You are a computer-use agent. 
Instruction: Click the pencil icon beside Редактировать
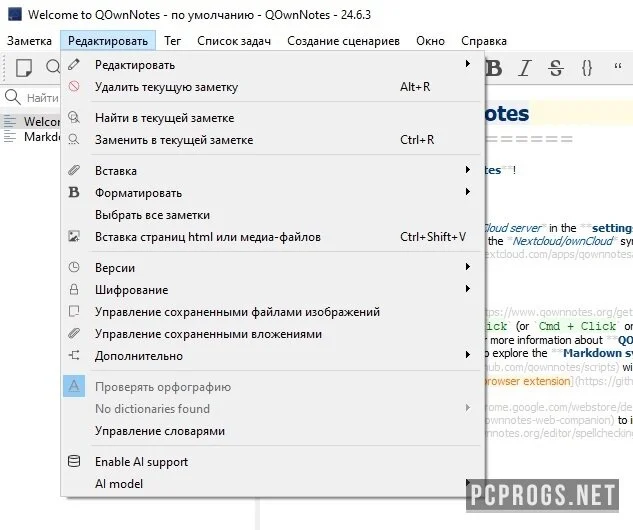click(x=74, y=65)
